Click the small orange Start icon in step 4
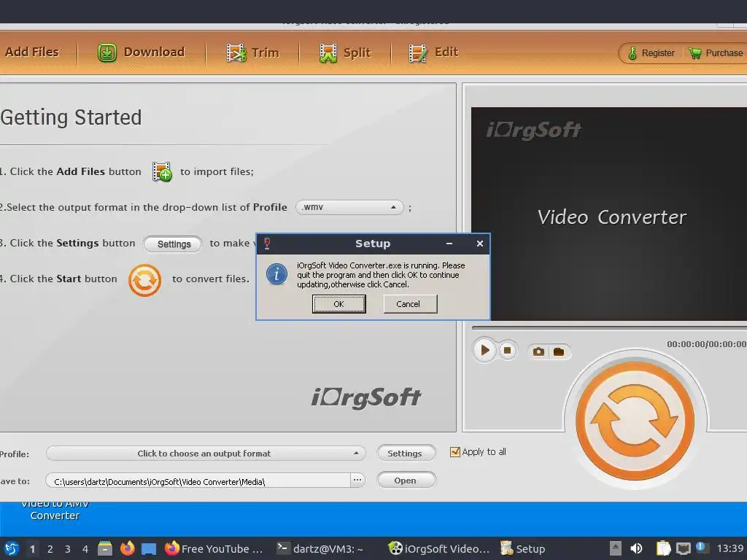 145,280
